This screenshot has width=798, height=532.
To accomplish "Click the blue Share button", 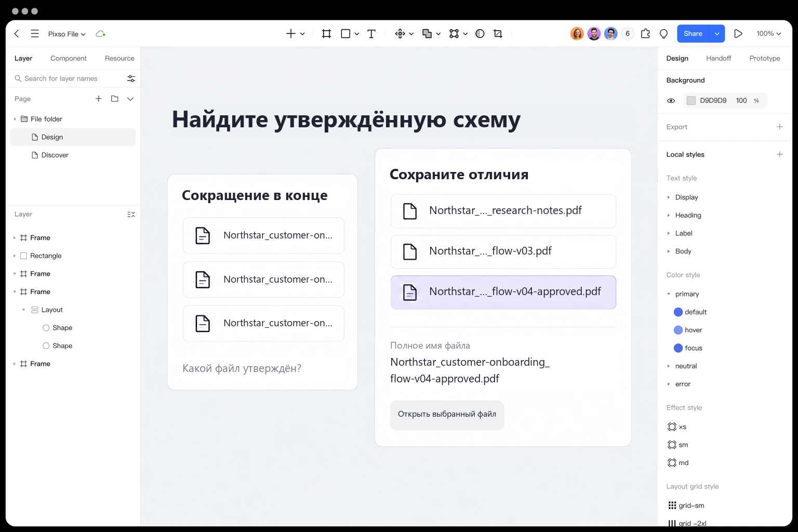I will pyautogui.click(x=693, y=34).
